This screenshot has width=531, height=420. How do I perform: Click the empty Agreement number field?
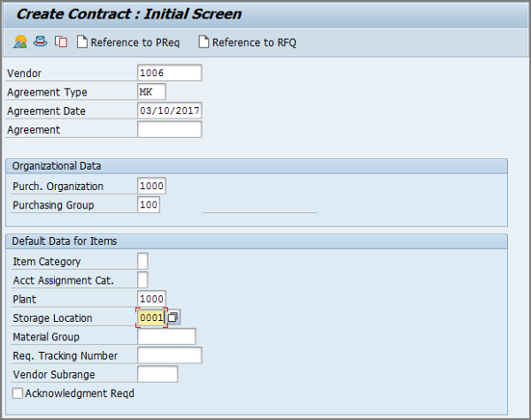[x=170, y=130]
